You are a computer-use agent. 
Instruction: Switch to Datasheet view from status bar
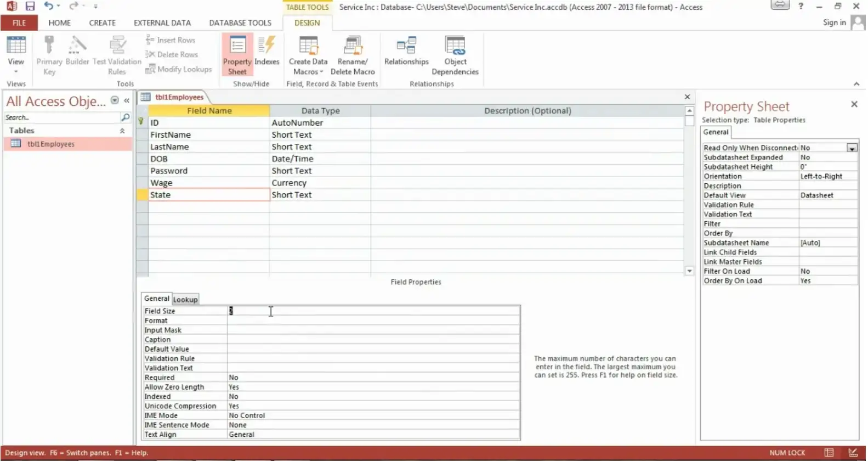tap(829, 453)
